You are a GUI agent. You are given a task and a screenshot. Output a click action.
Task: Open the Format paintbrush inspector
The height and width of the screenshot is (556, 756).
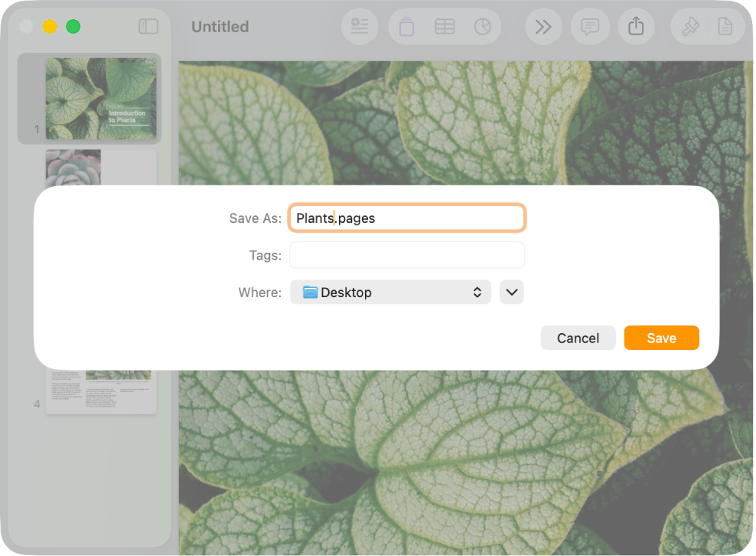(x=690, y=27)
